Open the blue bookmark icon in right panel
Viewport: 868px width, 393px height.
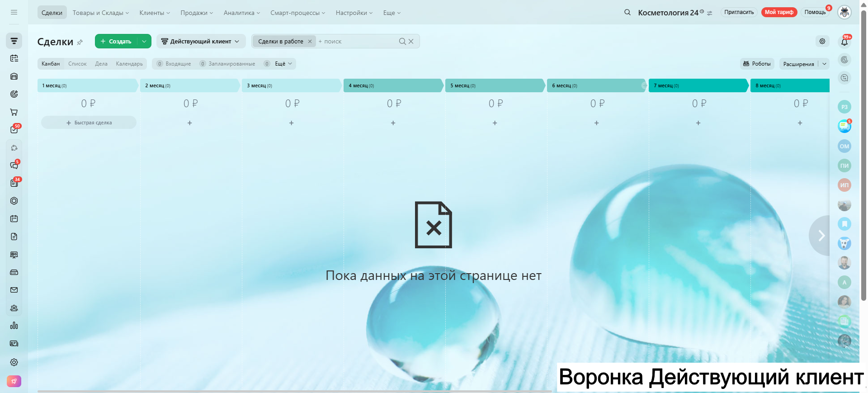point(844,224)
